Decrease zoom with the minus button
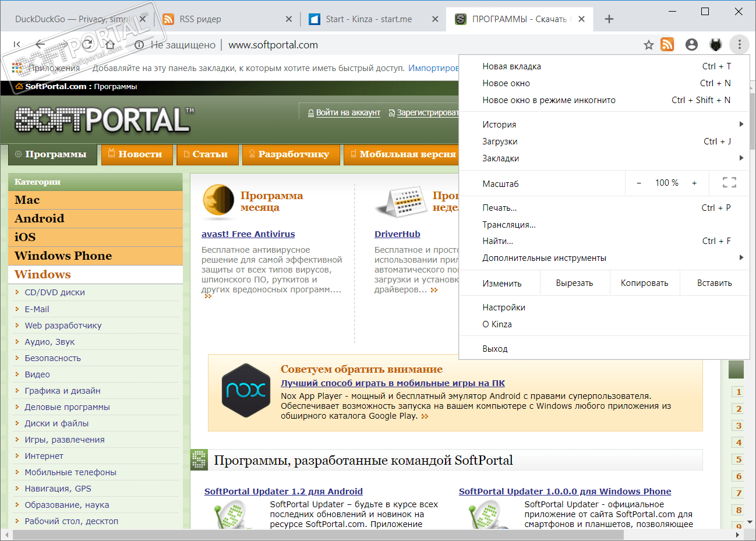756x541 pixels. click(x=639, y=183)
